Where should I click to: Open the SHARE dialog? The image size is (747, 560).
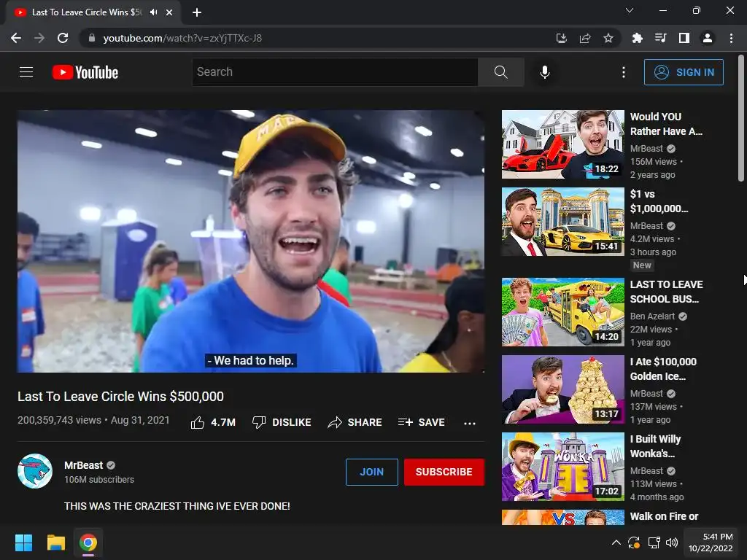point(355,422)
